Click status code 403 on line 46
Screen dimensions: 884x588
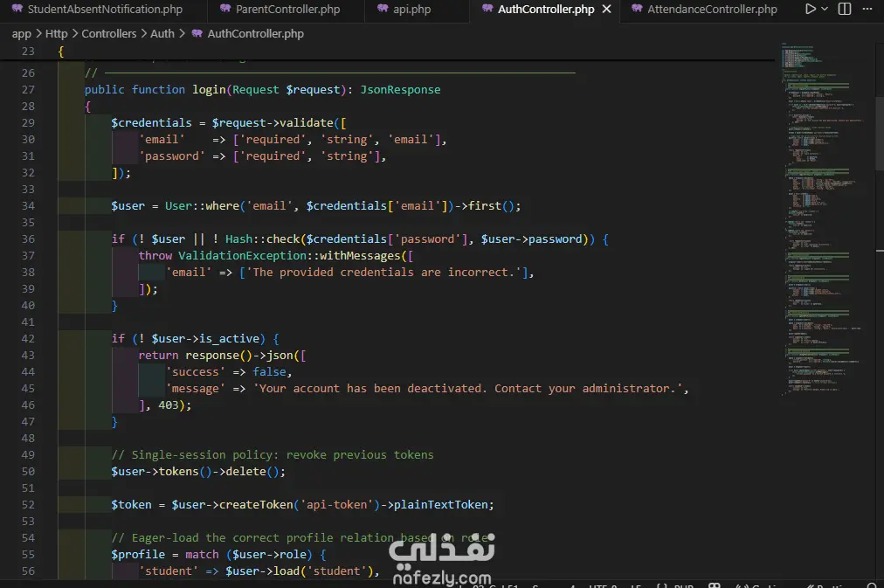169,405
